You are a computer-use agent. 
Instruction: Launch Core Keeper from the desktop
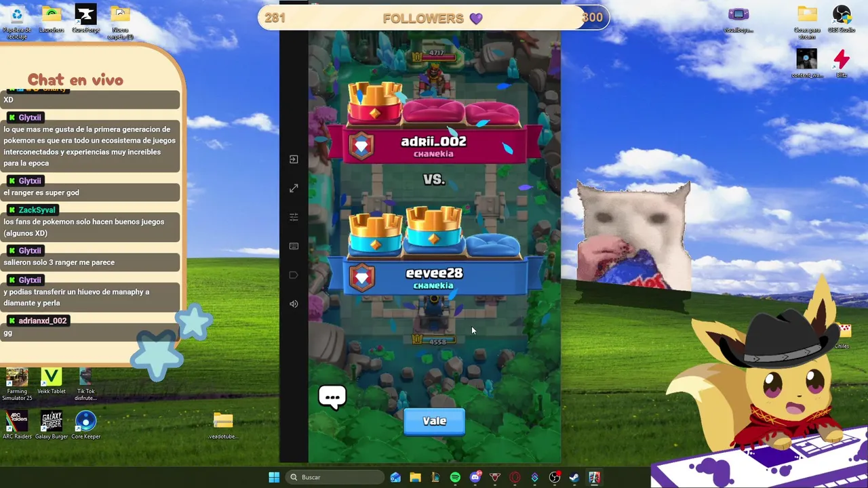click(86, 426)
